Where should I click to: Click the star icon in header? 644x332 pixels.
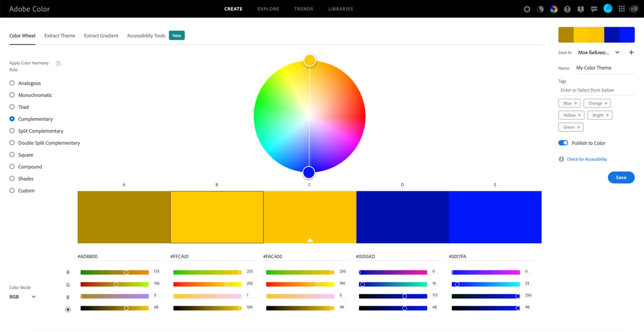527,9
